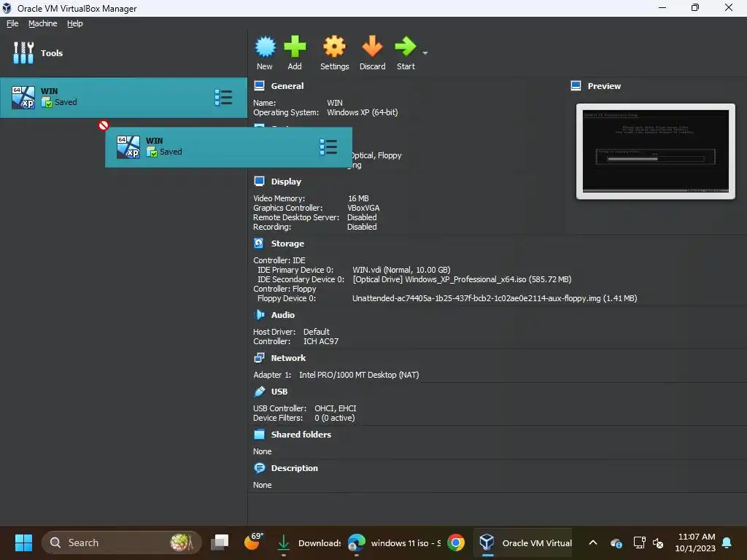Screen dimensions: 747x560
Task: Select Tools in the left panel
Action: tap(124, 52)
